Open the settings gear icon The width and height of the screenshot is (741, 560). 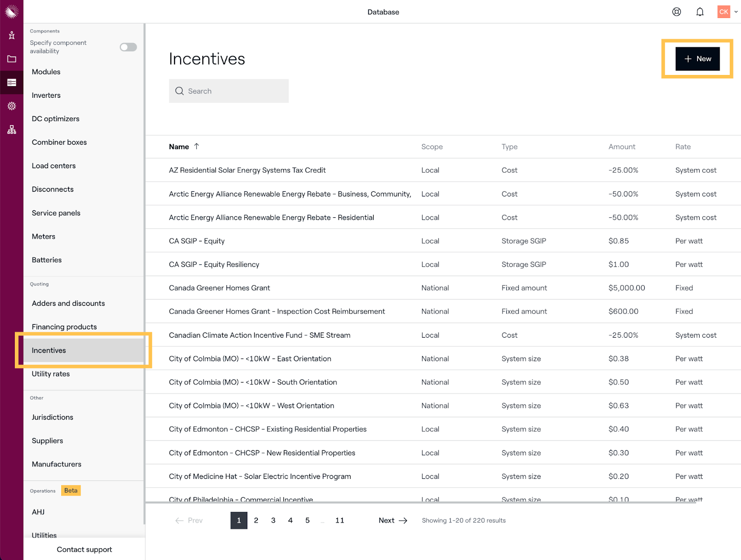tap(12, 106)
